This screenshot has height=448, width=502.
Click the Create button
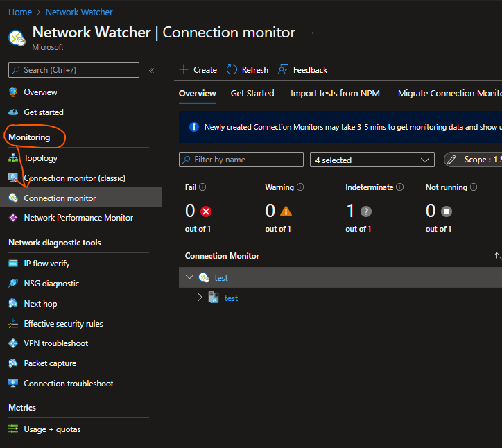click(x=198, y=69)
